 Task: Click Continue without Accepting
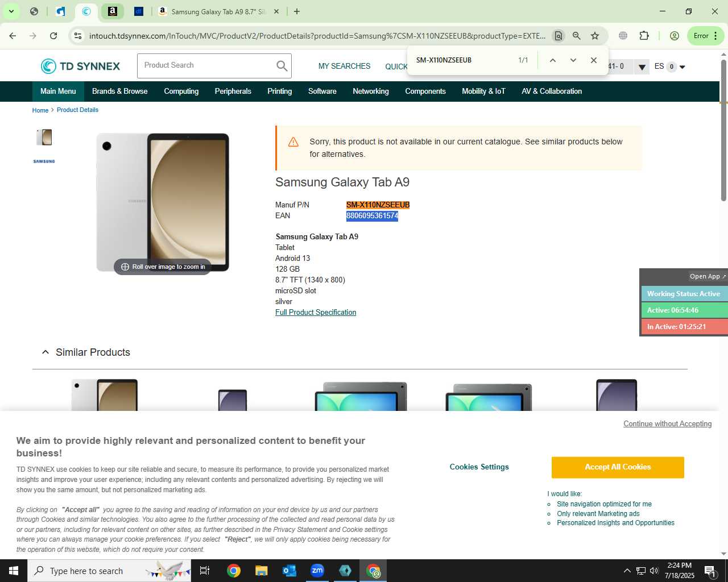668,424
